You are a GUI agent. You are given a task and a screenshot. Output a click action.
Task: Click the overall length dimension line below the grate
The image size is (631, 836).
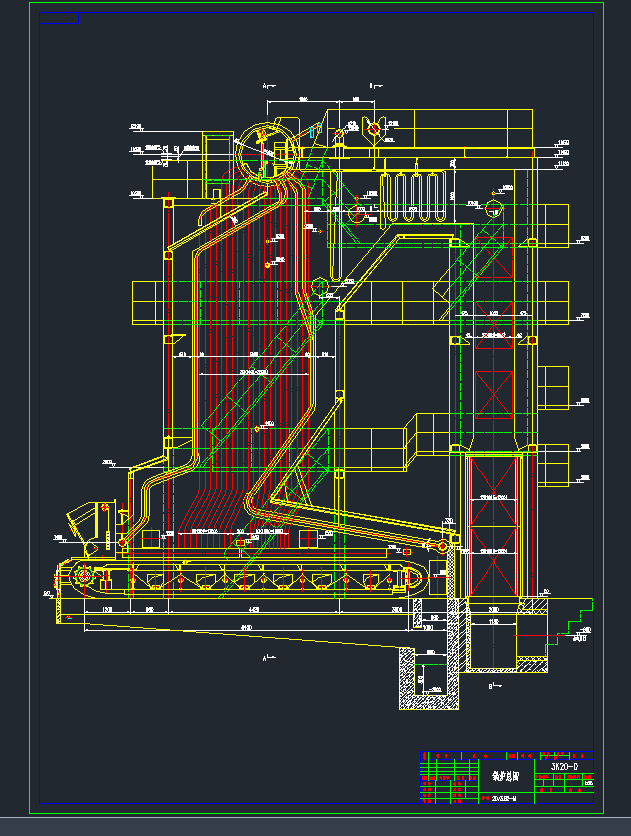pyautogui.click(x=250, y=629)
